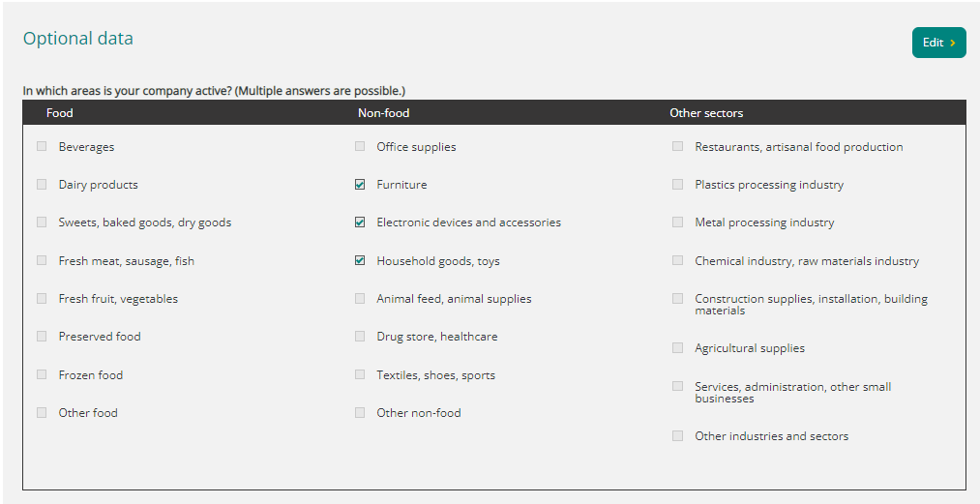Uncheck the Furniture checkbox
980x504 pixels.
point(360,185)
